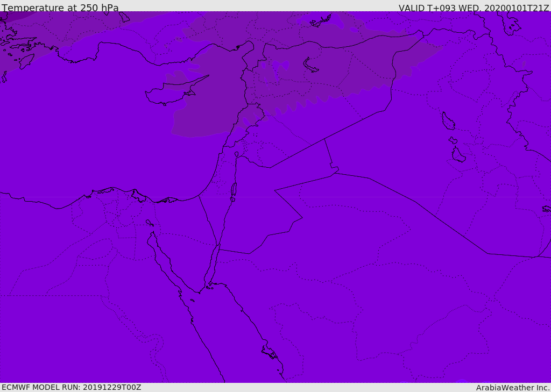The width and height of the screenshot is (551, 392).
Task: Click the 'VALID T+093 WED. 20200101T21Z' label
Action: (474, 8)
